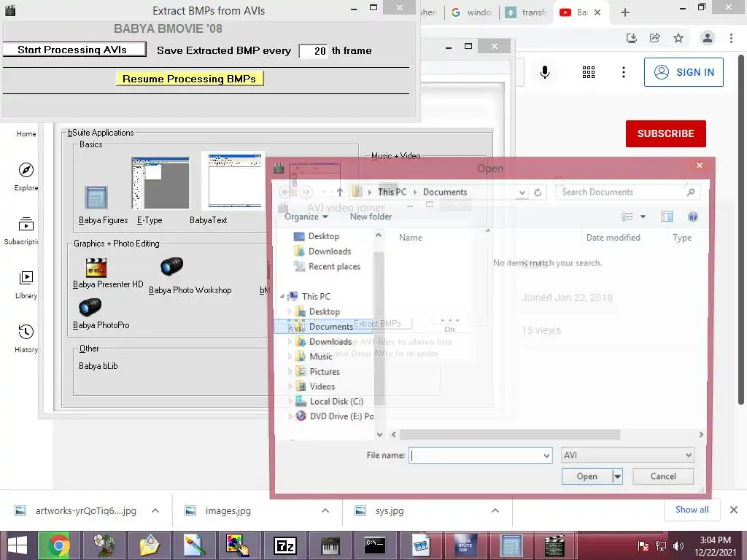The image size is (747, 560).
Task: Launch Babya PhotoPro lens icon
Action: pos(90,308)
